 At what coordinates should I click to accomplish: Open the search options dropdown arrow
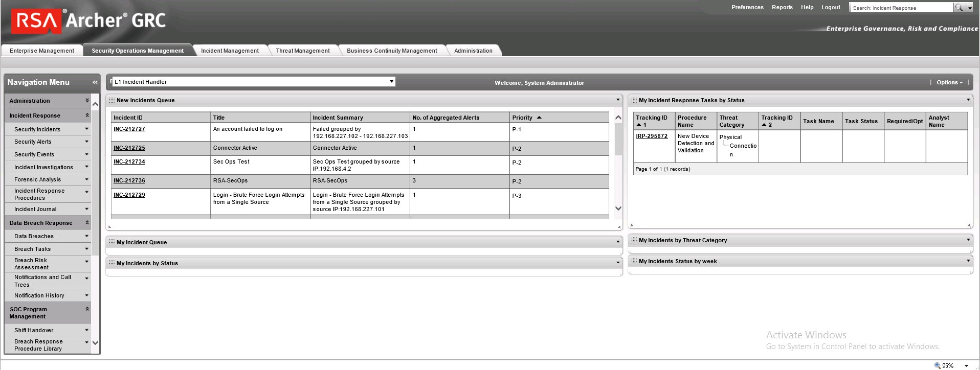[x=970, y=8]
